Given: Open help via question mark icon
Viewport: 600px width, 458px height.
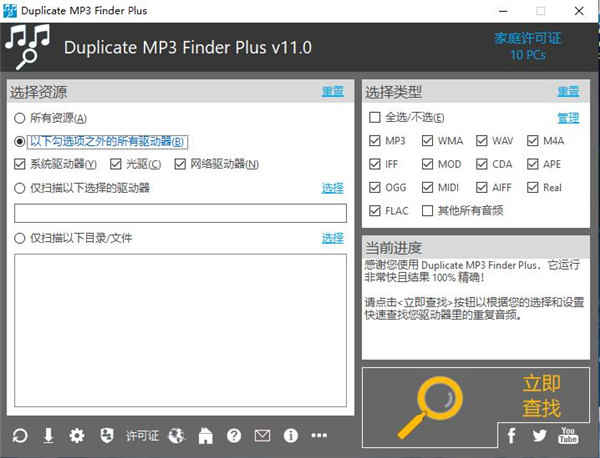Looking at the screenshot, I should pyautogui.click(x=234, y=435).
